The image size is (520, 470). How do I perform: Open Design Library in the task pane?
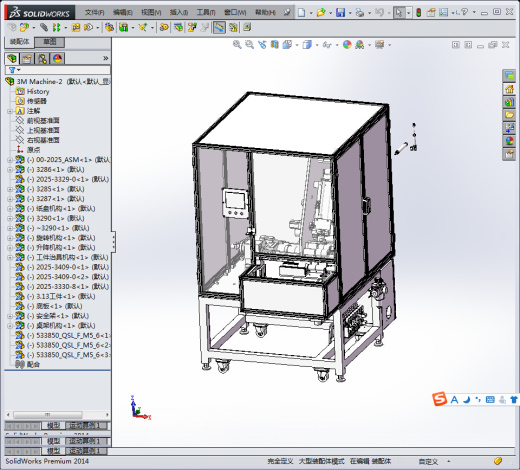509,102
